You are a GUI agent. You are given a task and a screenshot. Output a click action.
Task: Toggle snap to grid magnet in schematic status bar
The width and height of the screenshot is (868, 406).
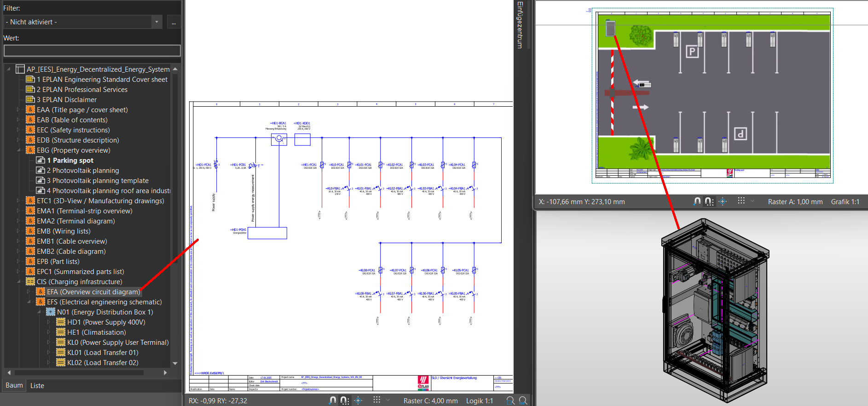tap(333, 400)
